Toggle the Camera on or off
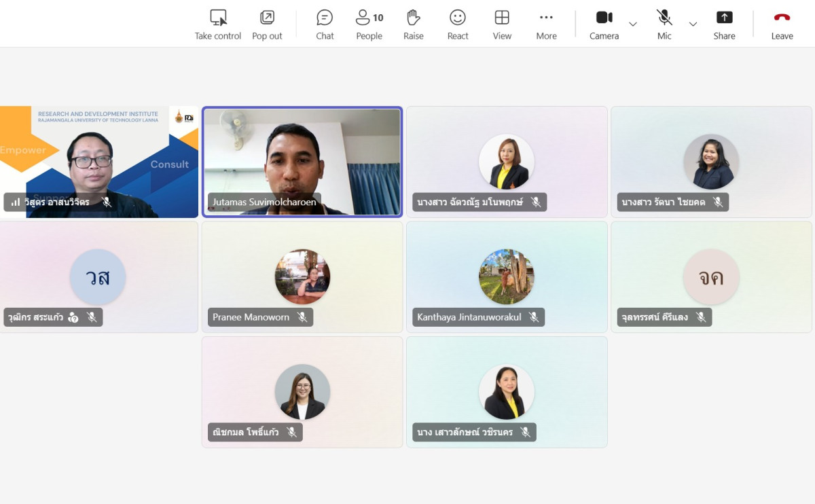Screen dimensions: 815x504 [604, 18]
